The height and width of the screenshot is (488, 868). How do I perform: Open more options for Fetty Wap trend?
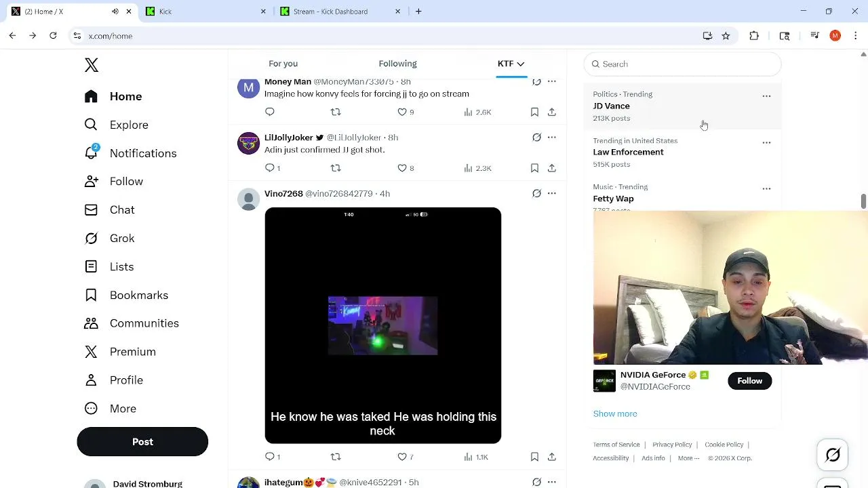click(766, 188)
